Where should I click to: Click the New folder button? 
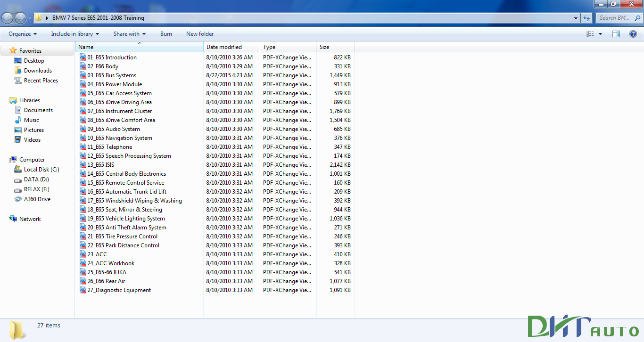click(x=200, y=34)
